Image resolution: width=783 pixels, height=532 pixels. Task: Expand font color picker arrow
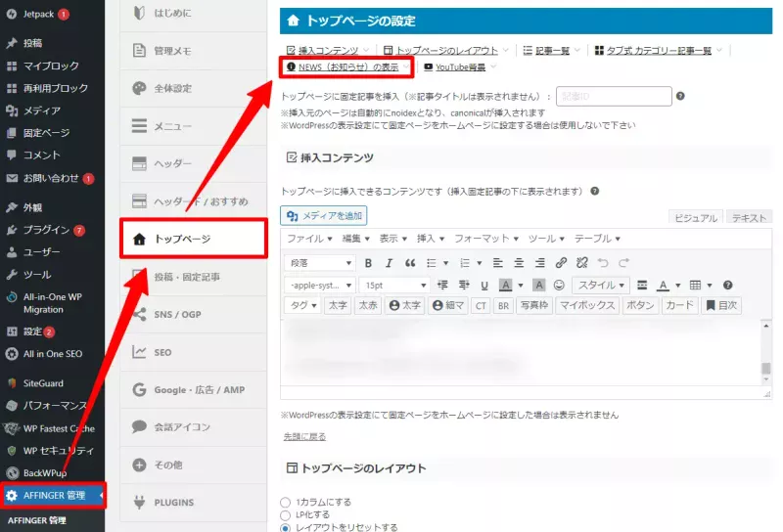(x=677, y=285)
